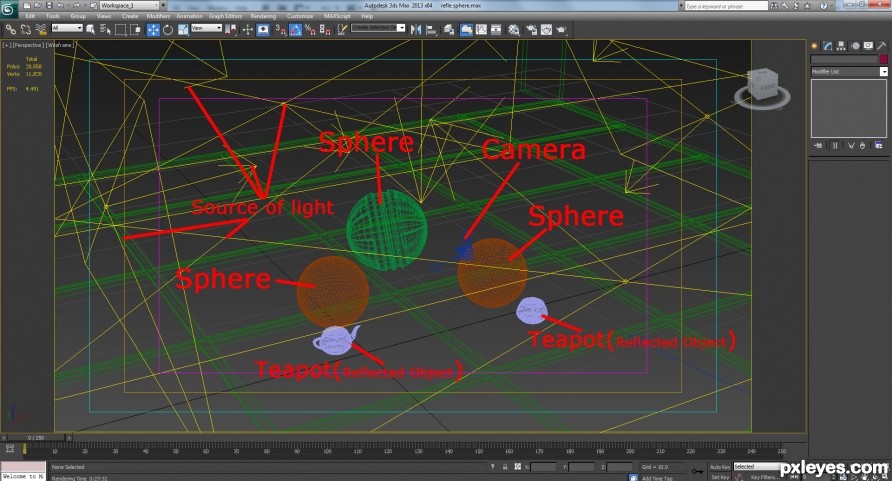Open the Material Editor icon
The width and height of the screenshot is (892, 481).
pos(514,30)
